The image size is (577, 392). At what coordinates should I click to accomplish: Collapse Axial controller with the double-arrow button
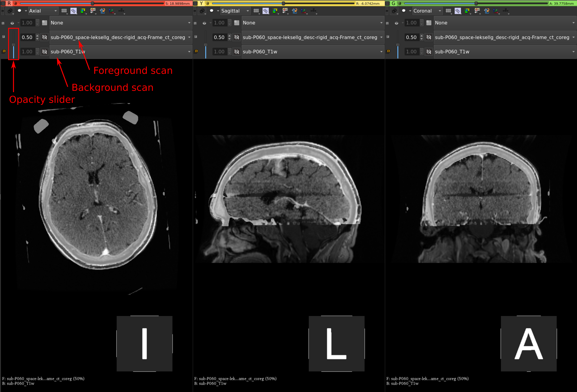(3, 11)
